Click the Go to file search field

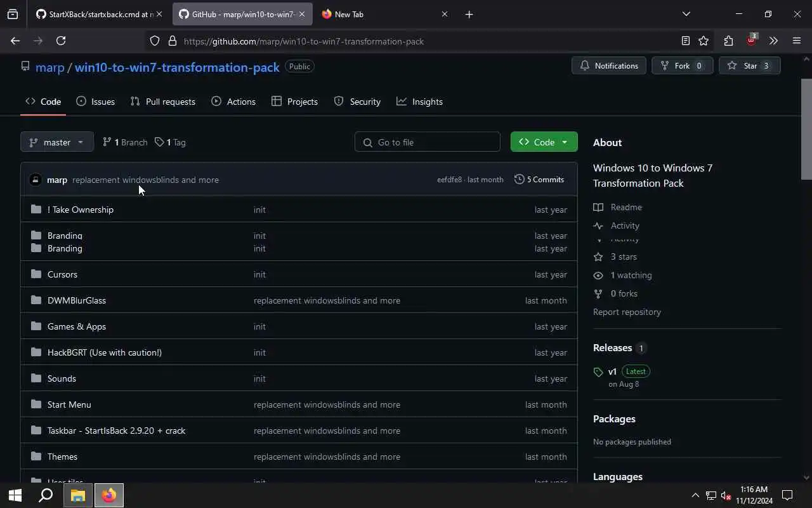point(428,142)
